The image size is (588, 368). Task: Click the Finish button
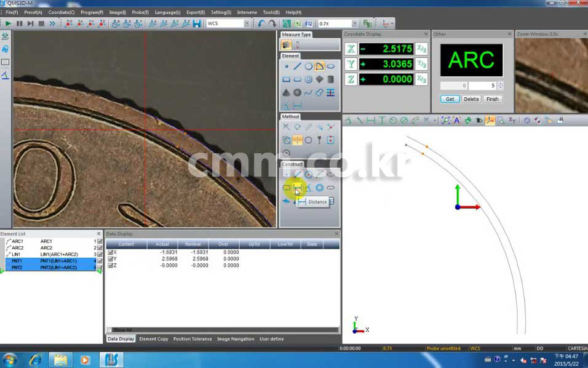click(x=493, y=99)
